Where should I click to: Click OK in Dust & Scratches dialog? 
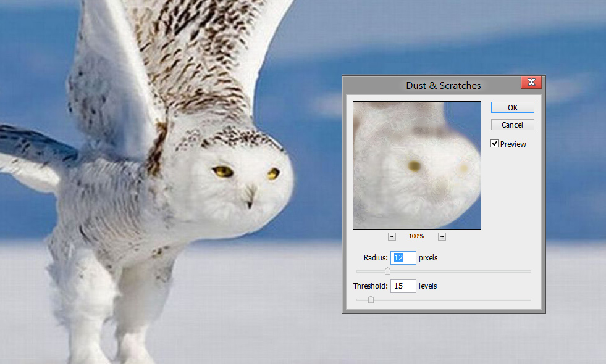coord(513,108)
